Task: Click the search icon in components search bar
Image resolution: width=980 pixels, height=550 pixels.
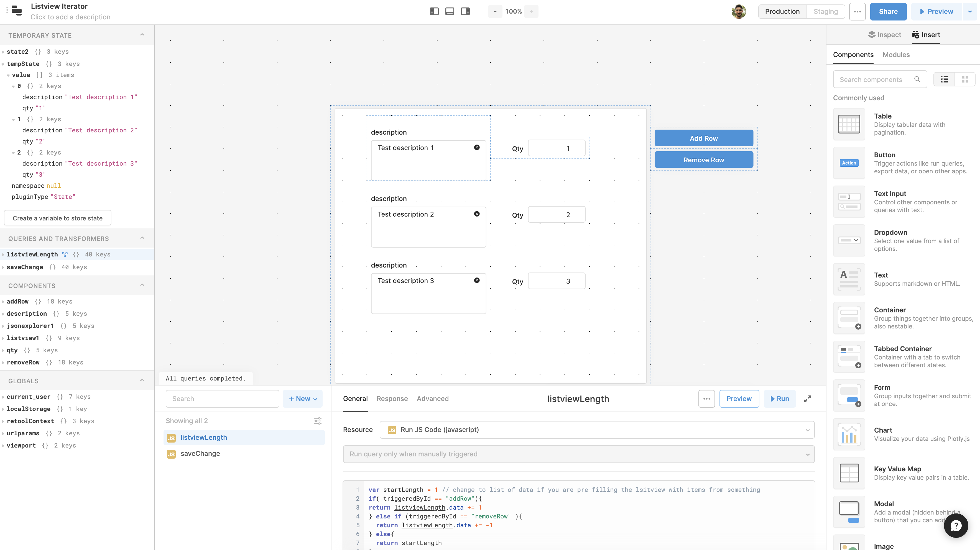Action: 917,79
